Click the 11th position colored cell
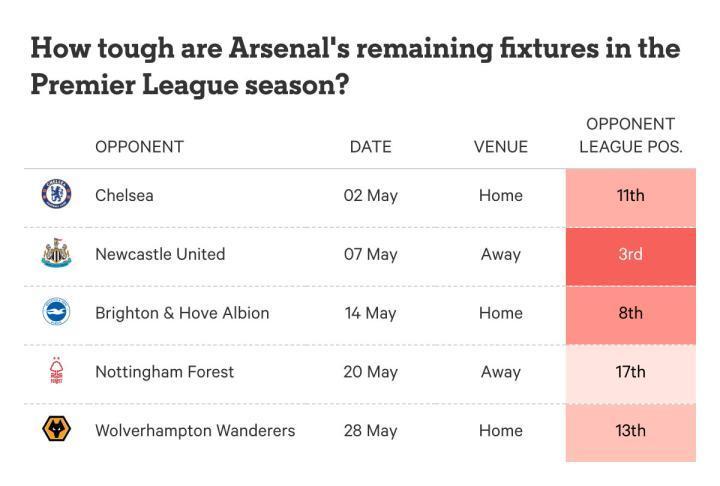The image size is (720, 486). tap(630, 196)
